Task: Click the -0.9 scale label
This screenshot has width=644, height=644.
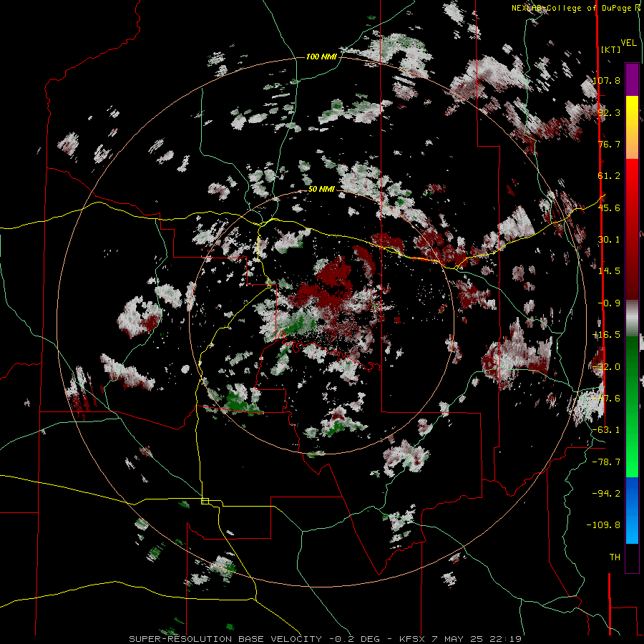Action: coord(609,303)
